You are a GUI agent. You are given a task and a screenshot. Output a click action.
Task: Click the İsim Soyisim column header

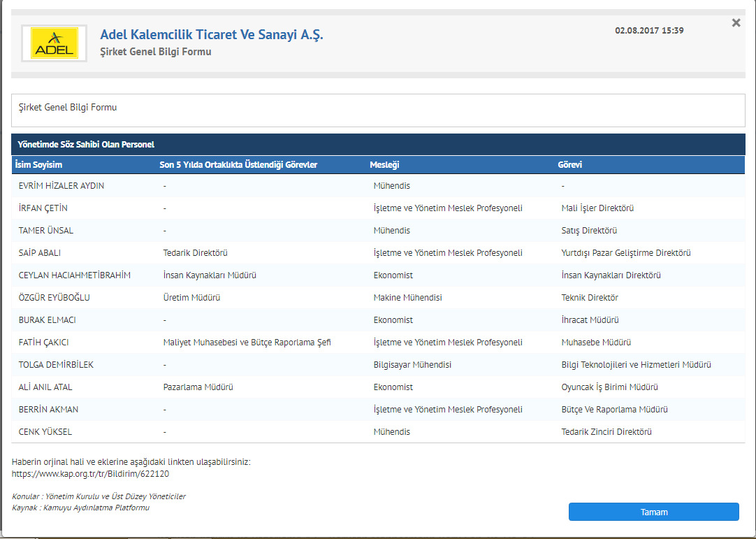pos(38,164)
